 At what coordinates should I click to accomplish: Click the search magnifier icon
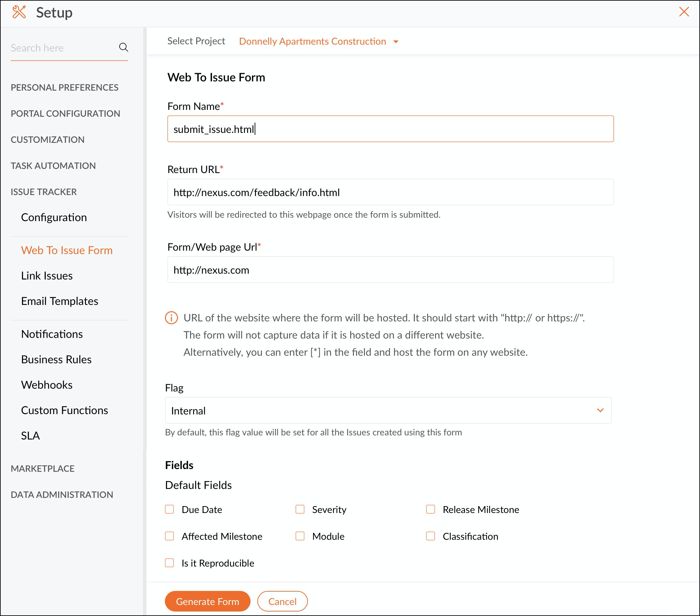pos(123,47)
